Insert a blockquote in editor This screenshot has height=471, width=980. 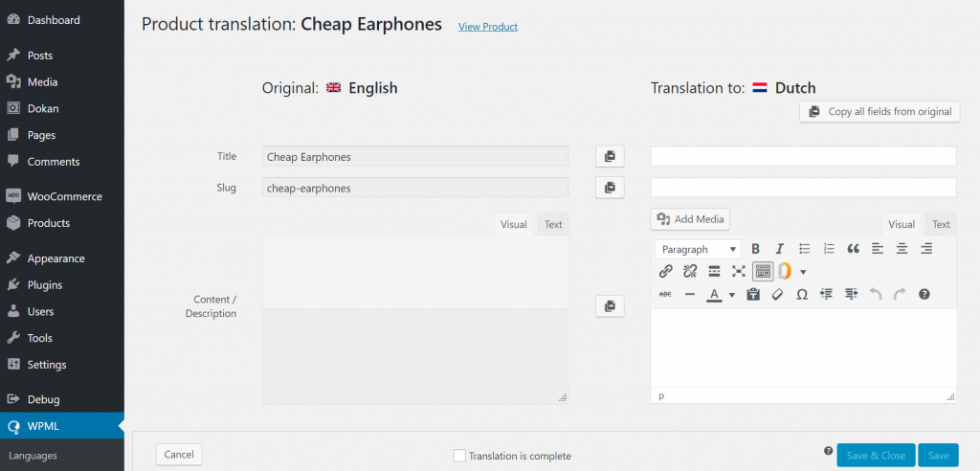(853, 249)
